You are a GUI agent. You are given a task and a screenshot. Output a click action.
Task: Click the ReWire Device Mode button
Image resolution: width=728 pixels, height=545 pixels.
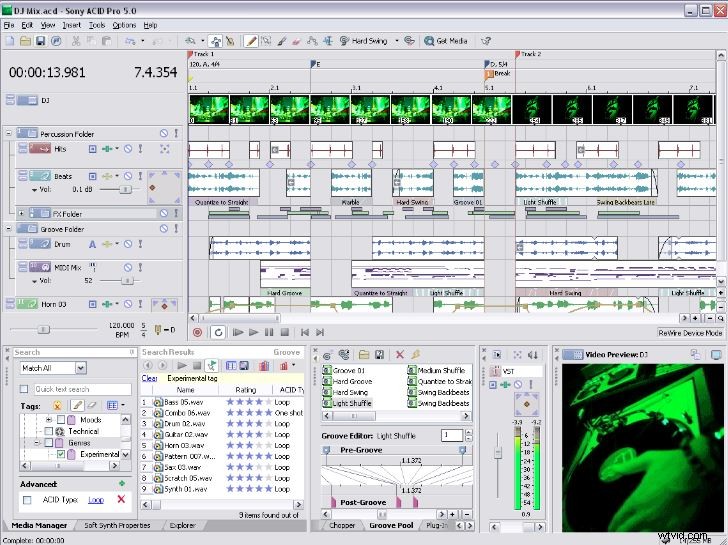(x=690, y=332)
